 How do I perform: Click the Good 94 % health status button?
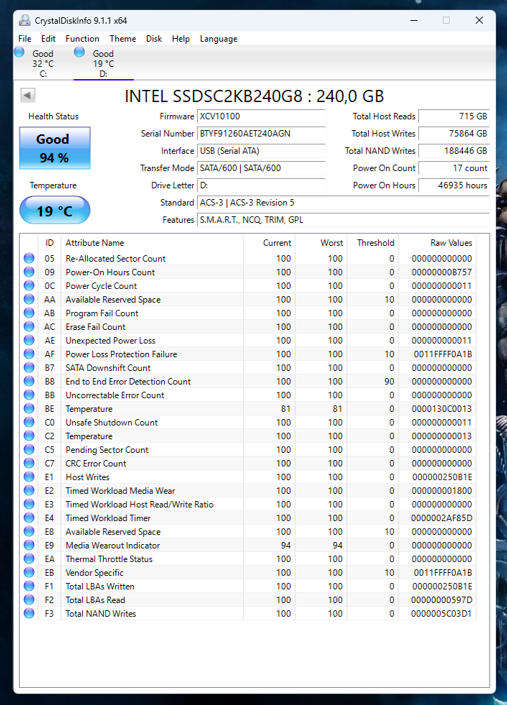coord(55,148)
